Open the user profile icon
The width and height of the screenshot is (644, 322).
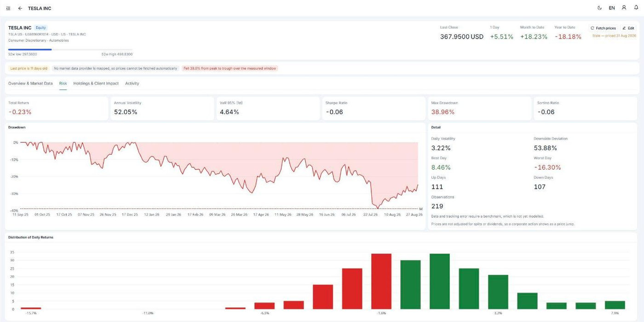click(x=624, y=8)
